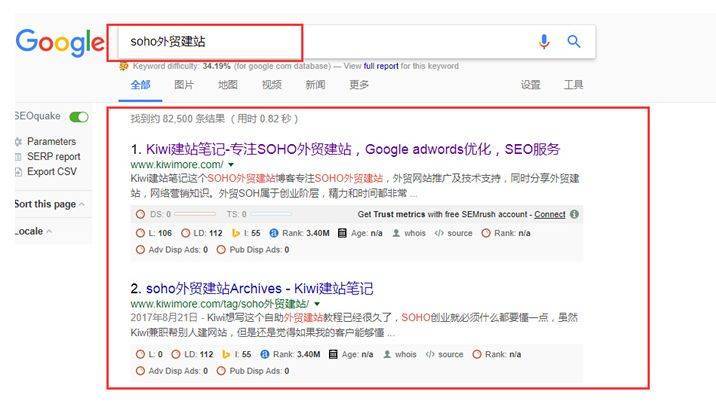Click Adv Disp Ads icon for result 2
Viewport: 716px width, 420px height.
click(x=140, y=371)
